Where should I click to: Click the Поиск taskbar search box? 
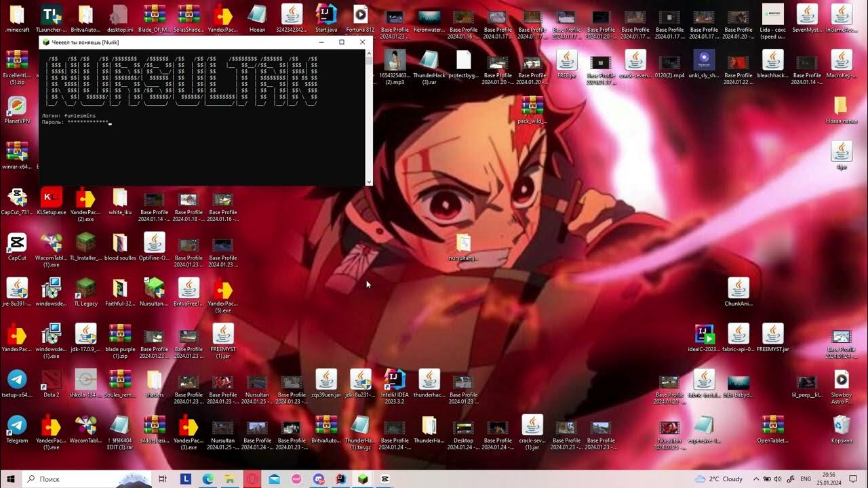[88, 479]
